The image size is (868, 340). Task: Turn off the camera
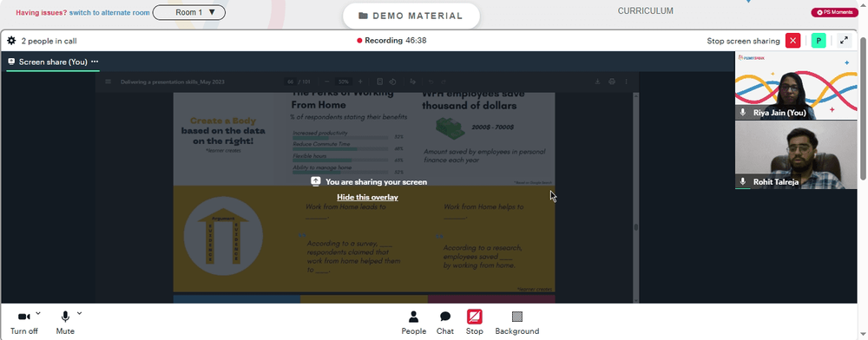coord(23,323)
